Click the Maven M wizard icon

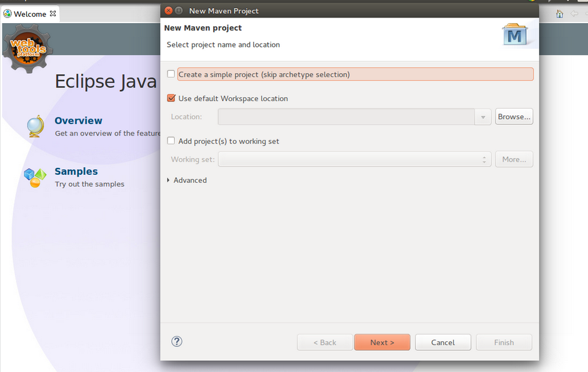(x=515, y=35)
